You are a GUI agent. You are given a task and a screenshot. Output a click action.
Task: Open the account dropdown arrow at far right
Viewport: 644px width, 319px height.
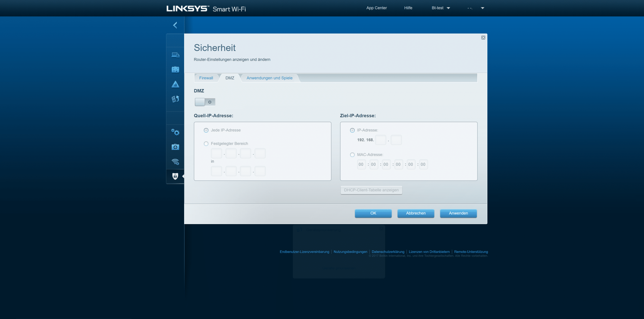click(483, 8)
